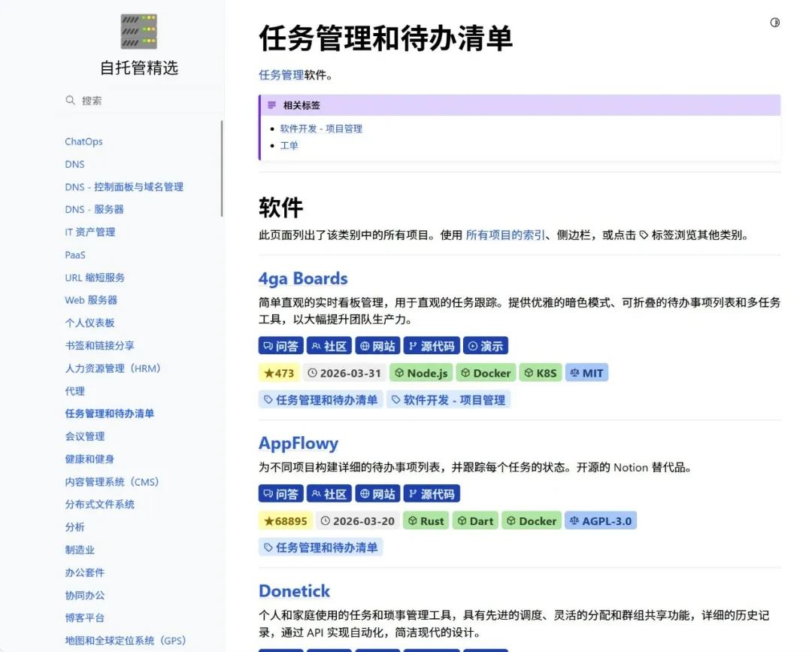Open ChatOps in the sidebar
The image size is (812, 652).
click(83, 141)
